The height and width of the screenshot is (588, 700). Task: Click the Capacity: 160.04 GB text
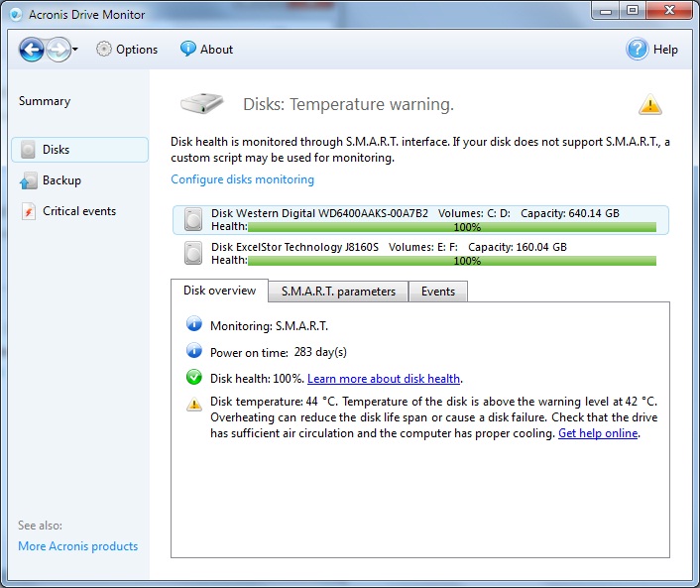pyautogui.click(x=518, y=247)
